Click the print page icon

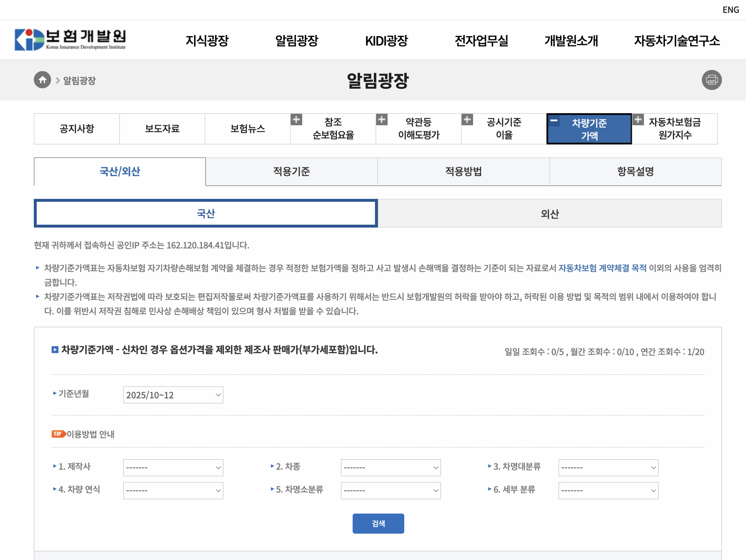coord(712,80)
